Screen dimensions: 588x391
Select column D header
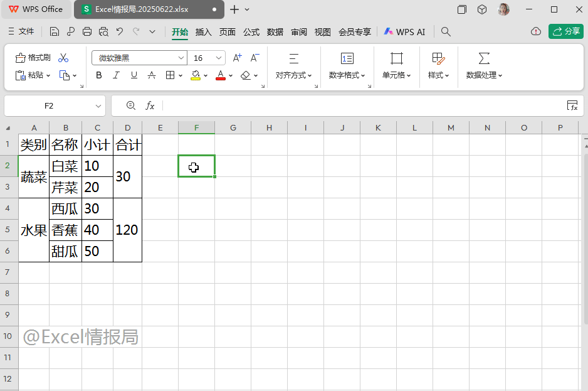(127, 127)
